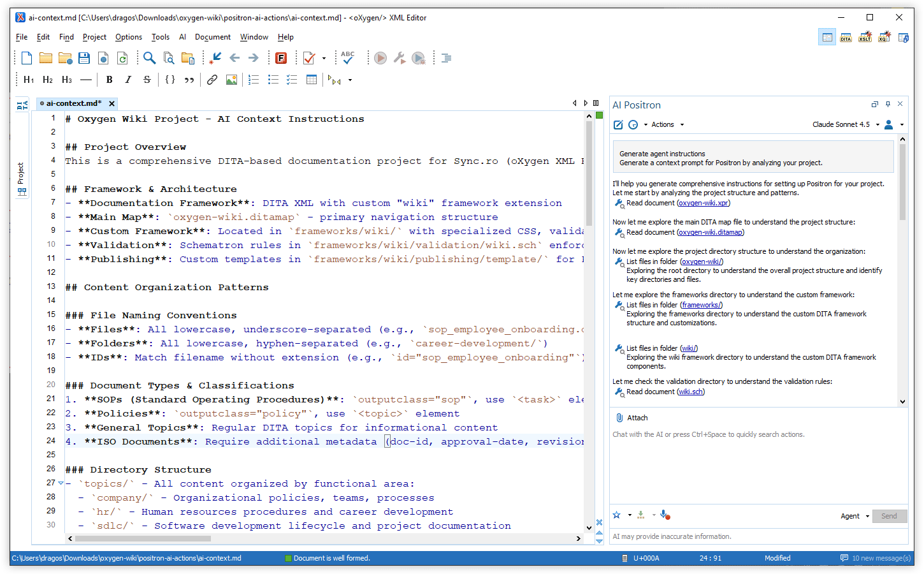Image resolution: width=924 pixels, height=574 pixels.
Task: Open the Agent mode dropdown
Action: point(855,516)
